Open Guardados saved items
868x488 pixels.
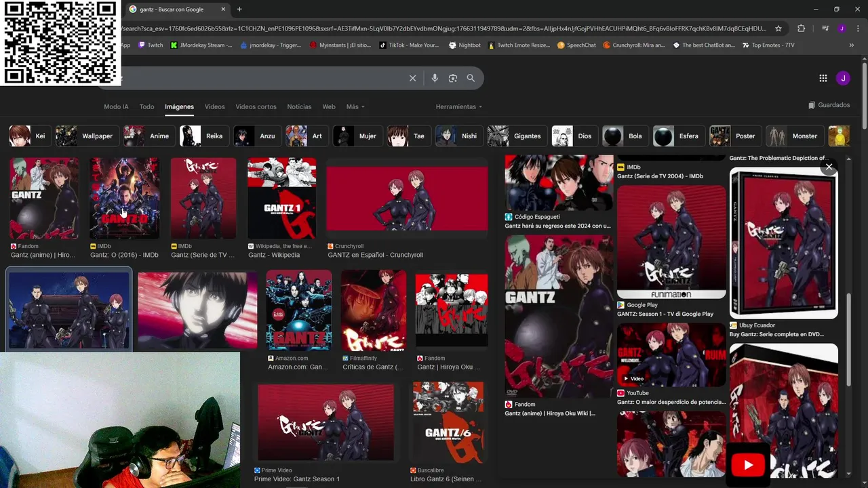tap(829, 105)
